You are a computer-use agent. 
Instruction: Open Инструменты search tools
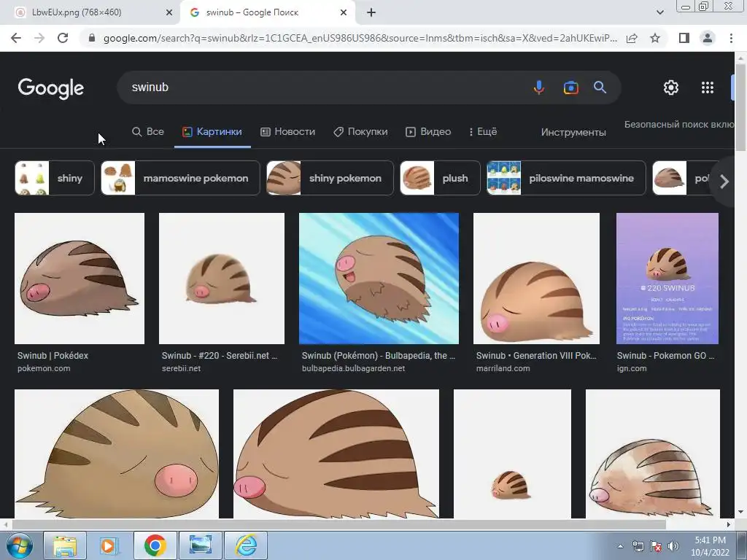573,133
